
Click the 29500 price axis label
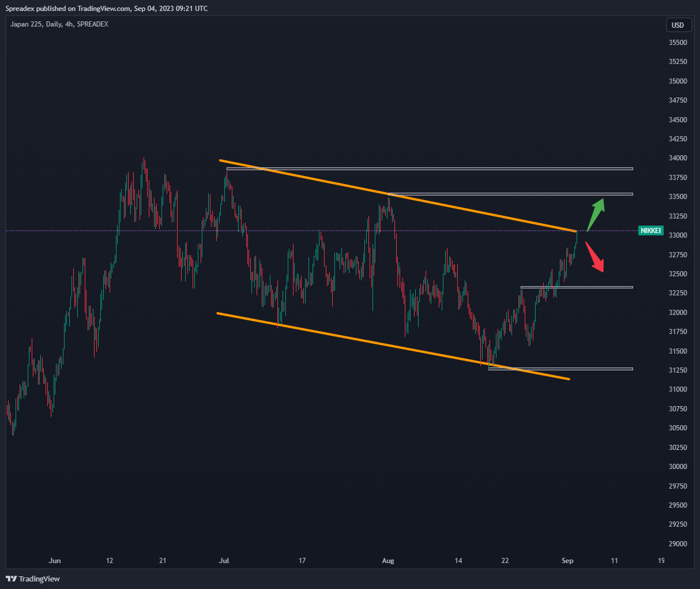(x=678, y=505)
